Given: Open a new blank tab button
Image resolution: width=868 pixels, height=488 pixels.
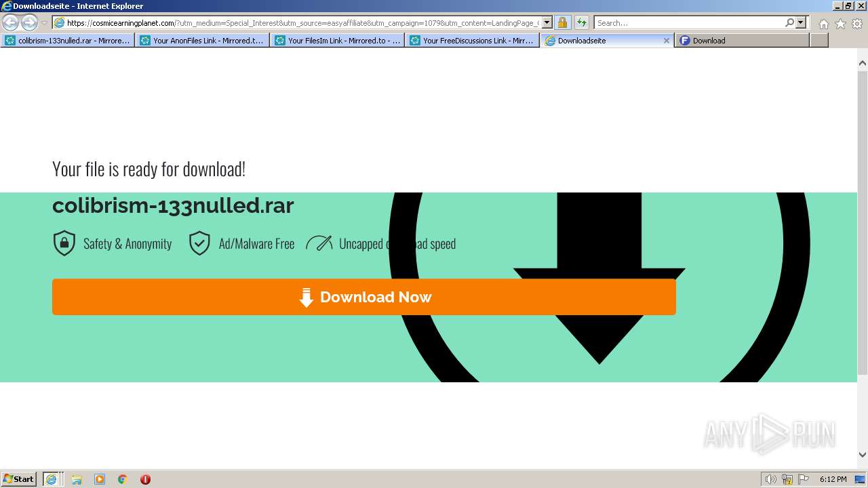Looking at the screenshot, I should point(819,41).
